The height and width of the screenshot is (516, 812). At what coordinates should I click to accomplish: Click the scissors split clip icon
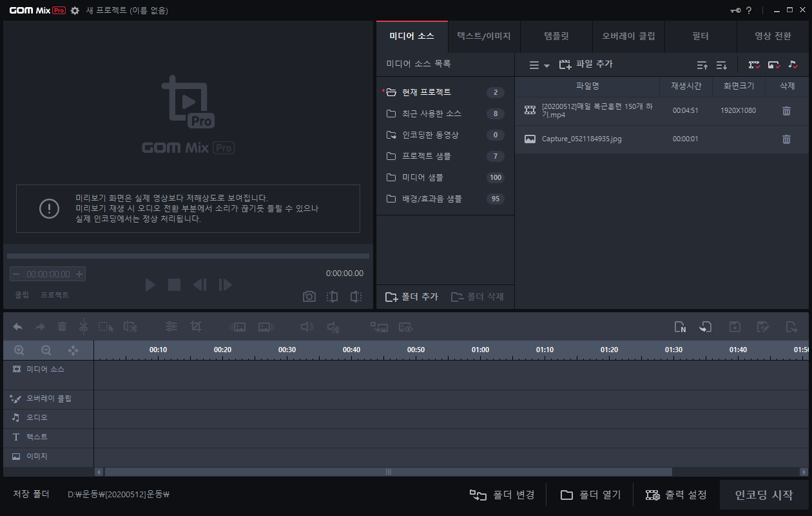point(83,326)
